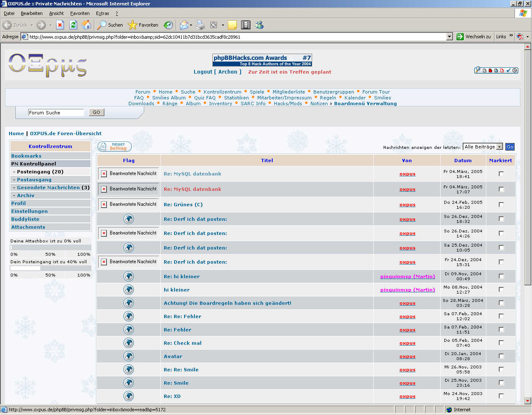Click the Stop loading toolbar icon
The height and width of the screenshot is (415, 532).
point(60,25)
